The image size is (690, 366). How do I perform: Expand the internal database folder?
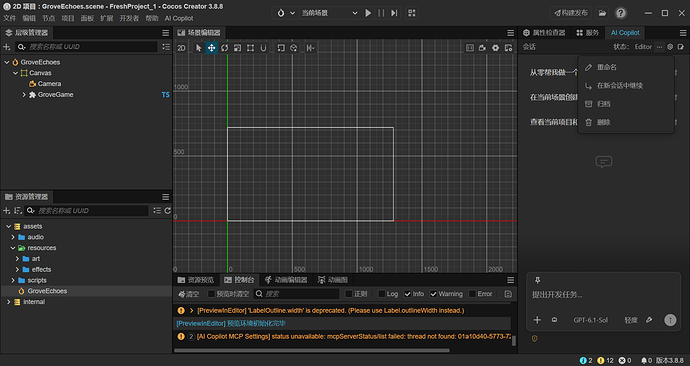click(8, 302)
